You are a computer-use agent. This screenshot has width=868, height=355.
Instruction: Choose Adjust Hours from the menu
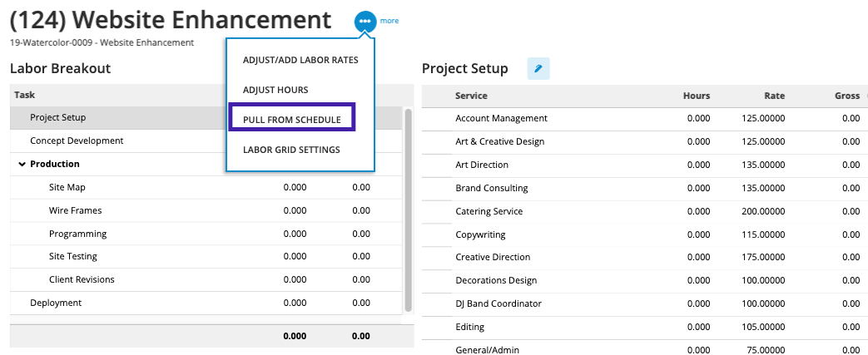275,90
